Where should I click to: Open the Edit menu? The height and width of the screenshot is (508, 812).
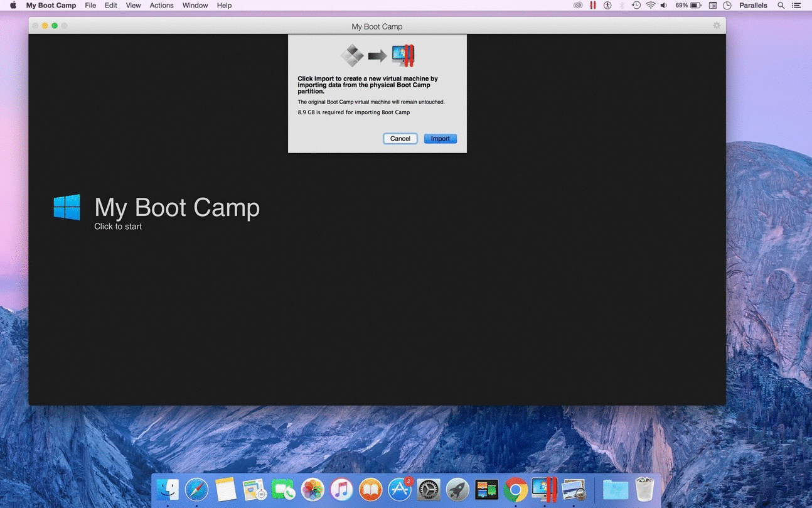point(111,5)
